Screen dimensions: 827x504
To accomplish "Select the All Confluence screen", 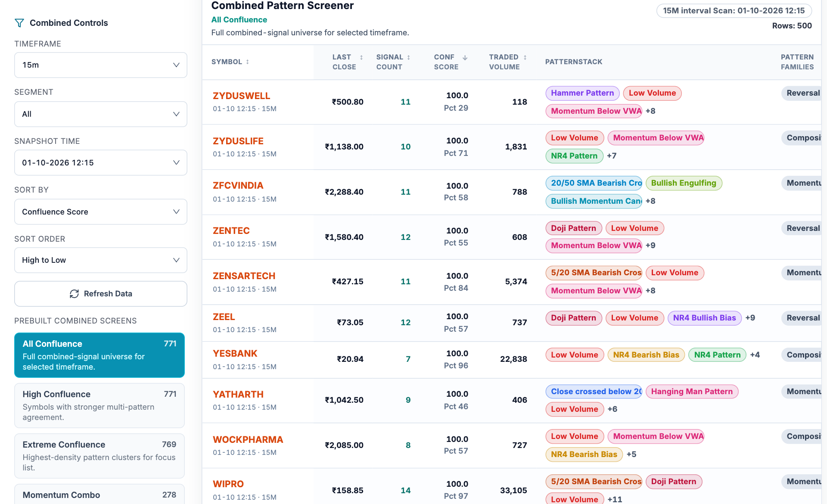I will [99, 355].
